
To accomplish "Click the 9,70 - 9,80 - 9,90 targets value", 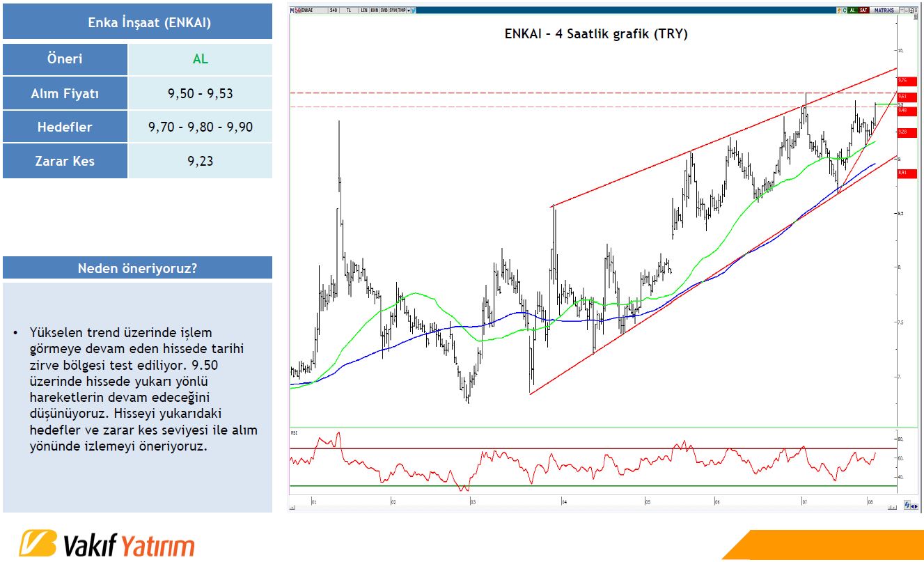I will click(201, 127).
